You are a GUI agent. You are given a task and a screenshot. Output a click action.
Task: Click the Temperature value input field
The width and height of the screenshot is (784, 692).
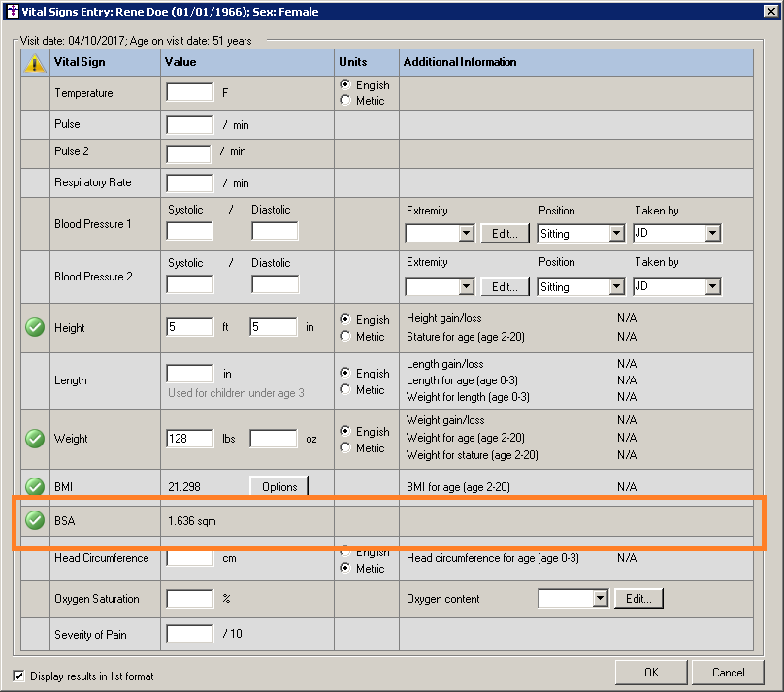190,93
